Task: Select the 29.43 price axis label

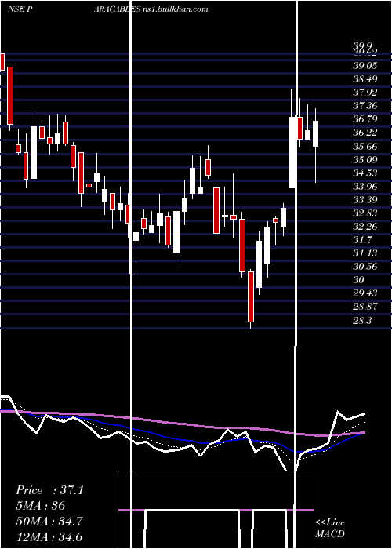Action: pyautogui.click(x=365, y=293)
